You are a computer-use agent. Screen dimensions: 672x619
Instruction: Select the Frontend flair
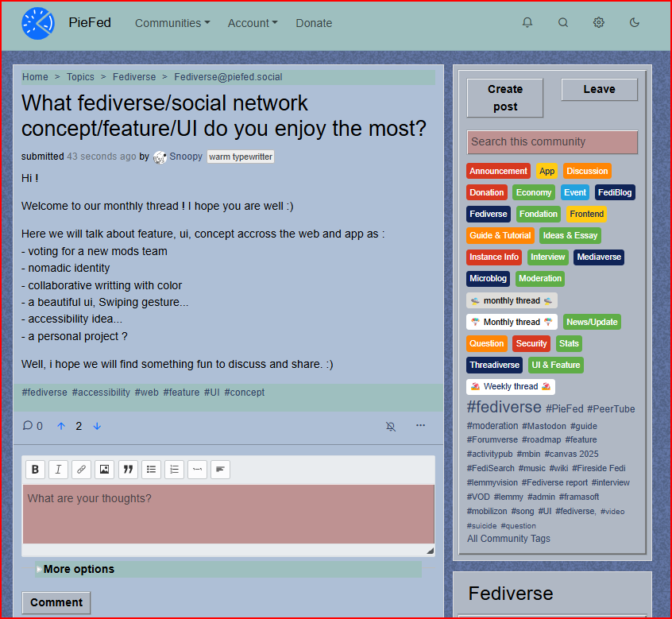coord(586,214)
